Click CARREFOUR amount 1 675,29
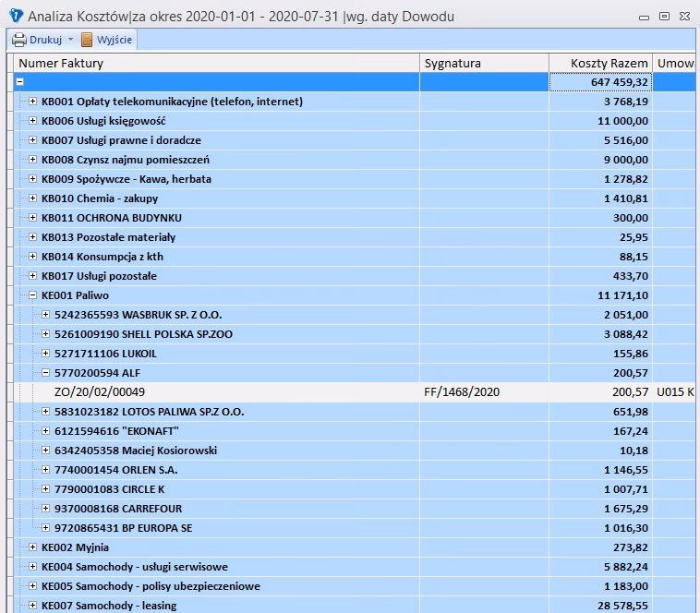700x613 pixels. [626, 509]
